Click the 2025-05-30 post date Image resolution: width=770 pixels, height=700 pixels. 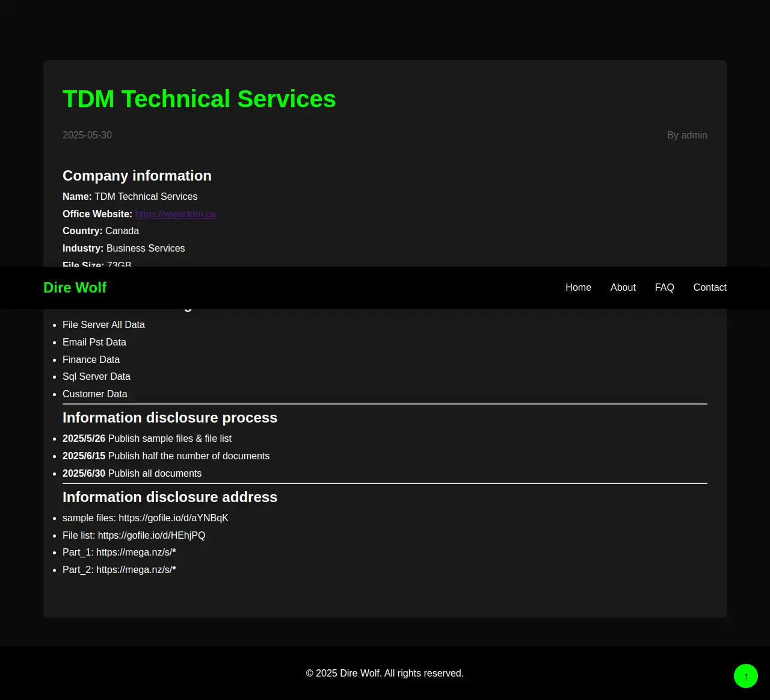click(87, 135)
